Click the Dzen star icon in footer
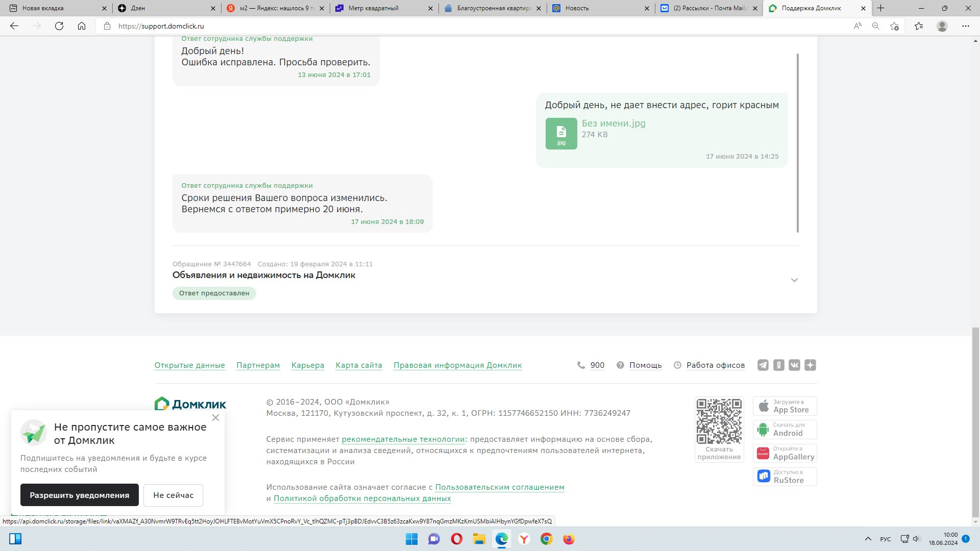Screen dimensions: 980x551 (810, 365)
